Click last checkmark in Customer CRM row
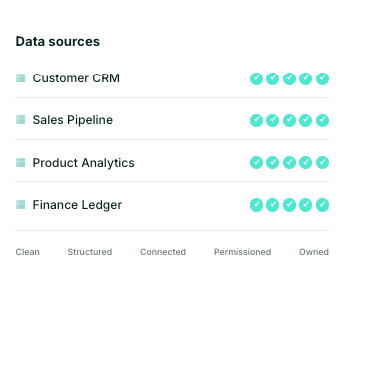The height and width of the screenshot is (366, 366). 322,79
